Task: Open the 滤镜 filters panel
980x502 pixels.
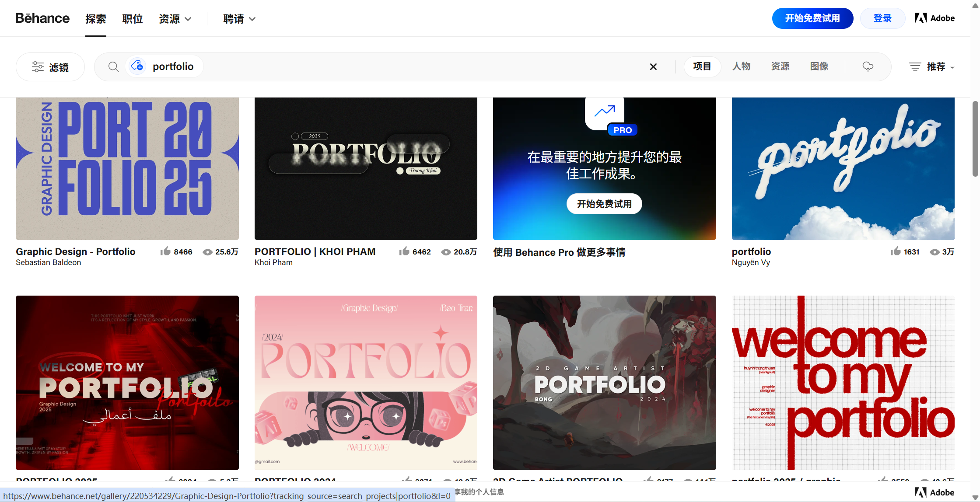Action: coord(50,67)
